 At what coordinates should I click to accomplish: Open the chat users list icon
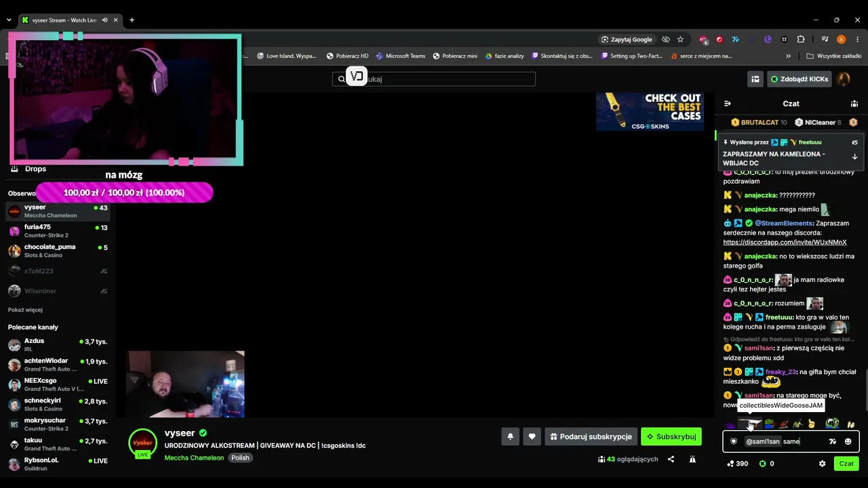[x=854, y=104]
